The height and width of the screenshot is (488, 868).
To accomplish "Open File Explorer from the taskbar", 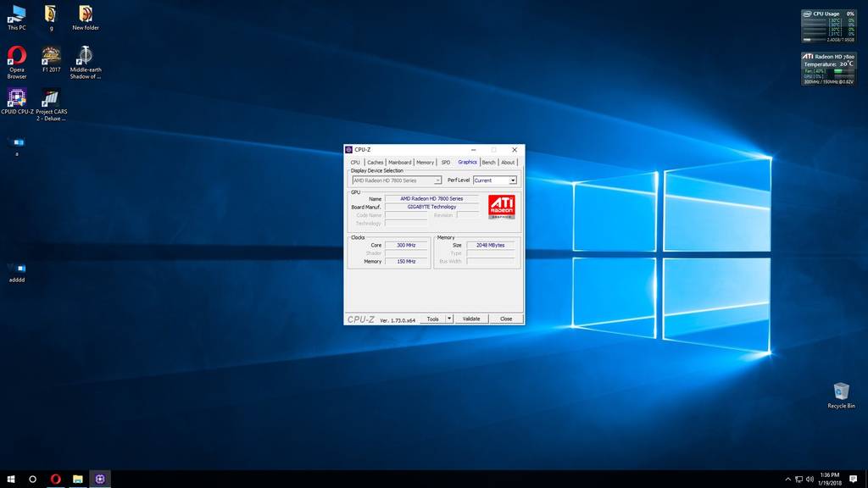I will 77,479.
